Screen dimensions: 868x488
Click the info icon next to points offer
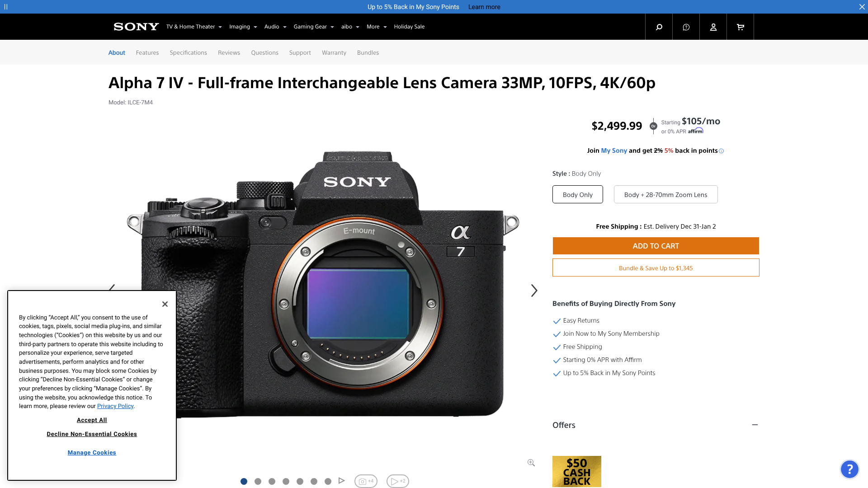722,150
